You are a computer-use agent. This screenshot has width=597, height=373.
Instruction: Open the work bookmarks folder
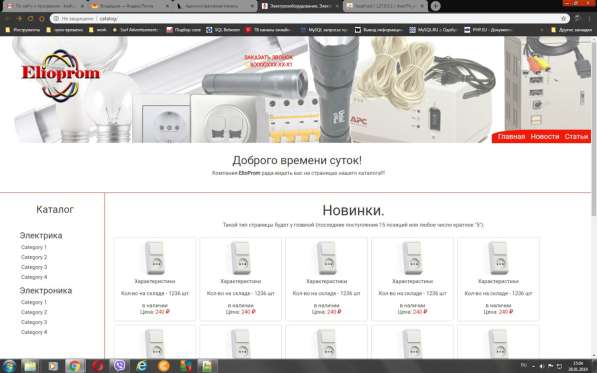[97, 30]
